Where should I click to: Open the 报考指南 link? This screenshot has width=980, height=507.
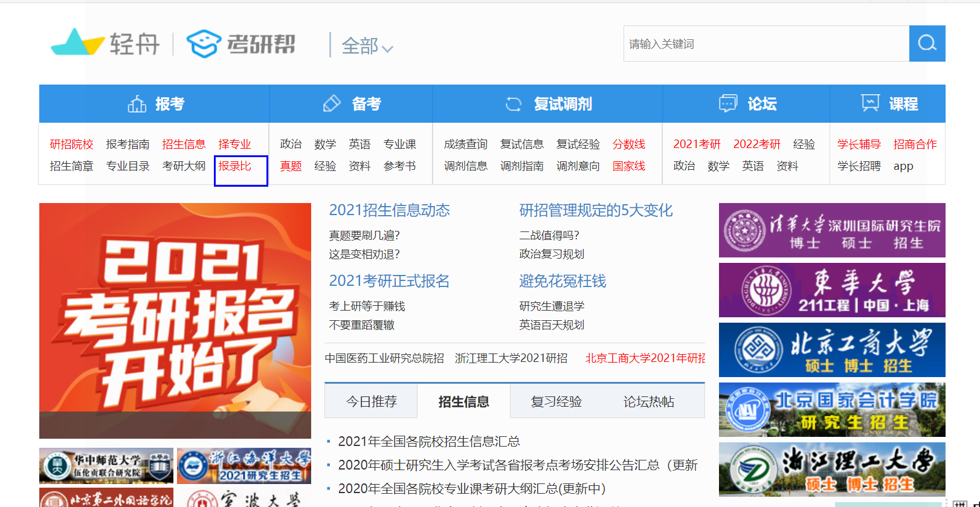click(127, 144)
